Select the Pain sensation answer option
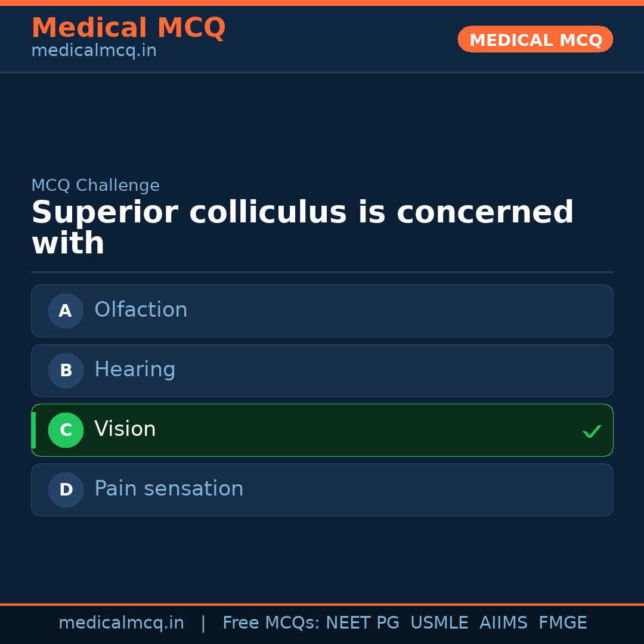This screenshot has height=644, width=644. pyautogui.click(x=322, y=490)
